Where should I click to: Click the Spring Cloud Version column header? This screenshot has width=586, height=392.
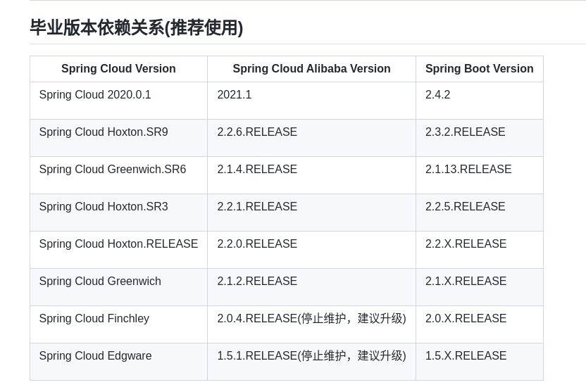pyautogui.click(x=118, y=69)
